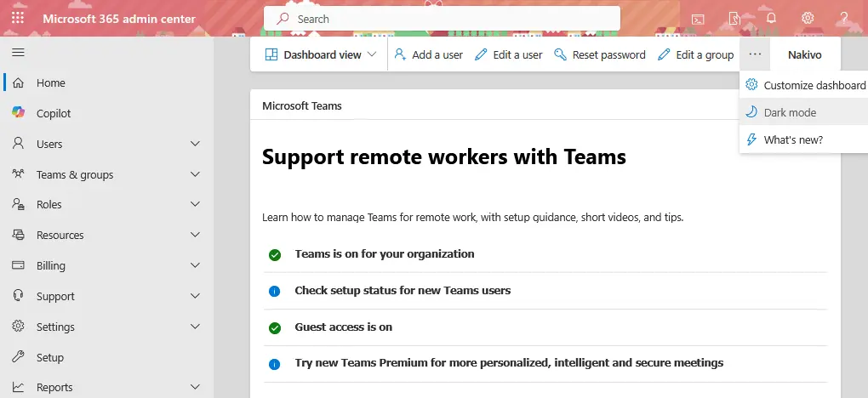Click the Roles icon in sidebar
Viewport: 868px width, 398px height.
18,204
